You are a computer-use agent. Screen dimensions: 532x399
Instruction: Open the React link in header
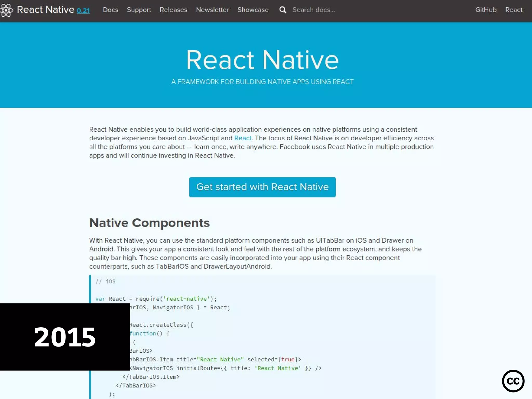pyautogui.click(x=514, y=10)
